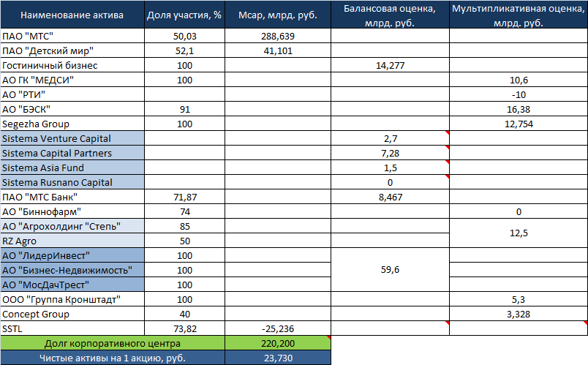Viewport: 588px width, 365px height.
Task: Select the stake value 52,1
Action: coord(184,50)
